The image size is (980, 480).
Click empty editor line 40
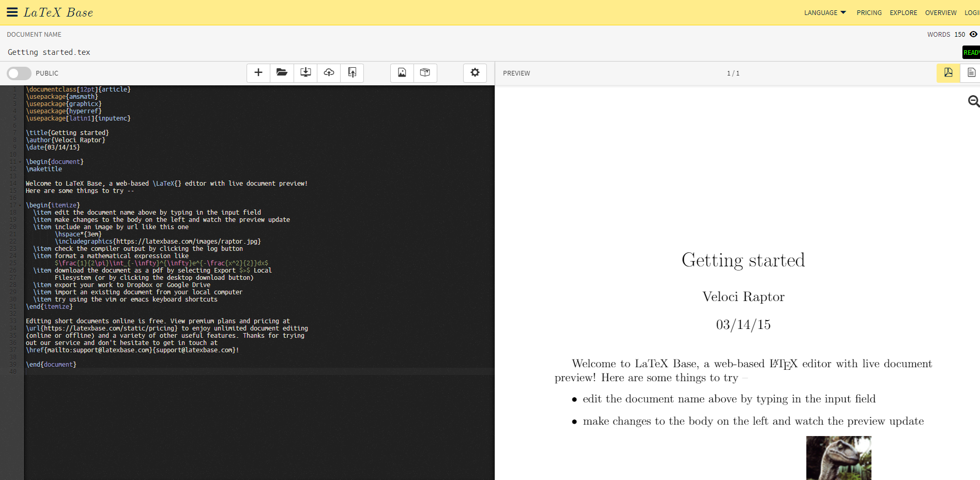258,371
